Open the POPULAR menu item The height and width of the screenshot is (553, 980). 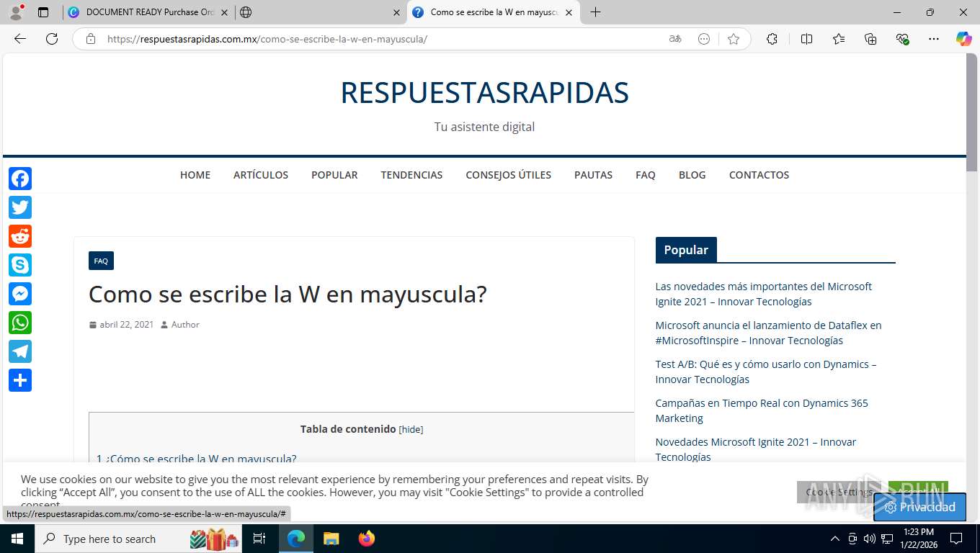pos(334,175)
